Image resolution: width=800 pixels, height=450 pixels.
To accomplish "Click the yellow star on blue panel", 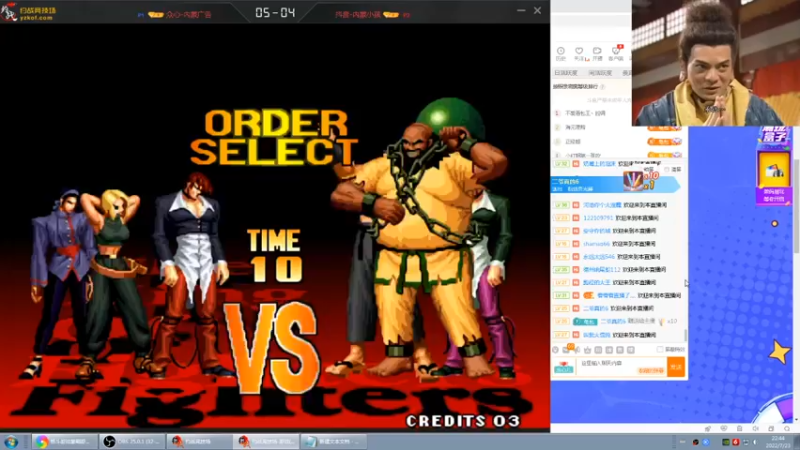I will click(780, 352).
